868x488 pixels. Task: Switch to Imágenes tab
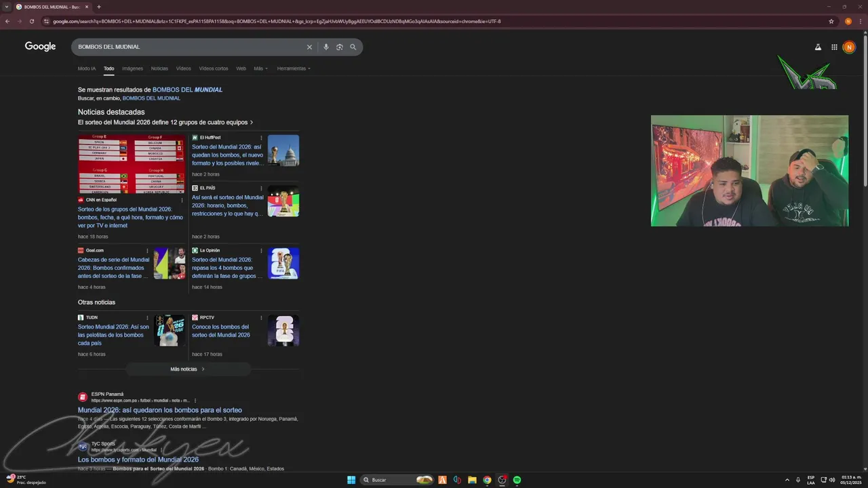(x=132, y=68)
